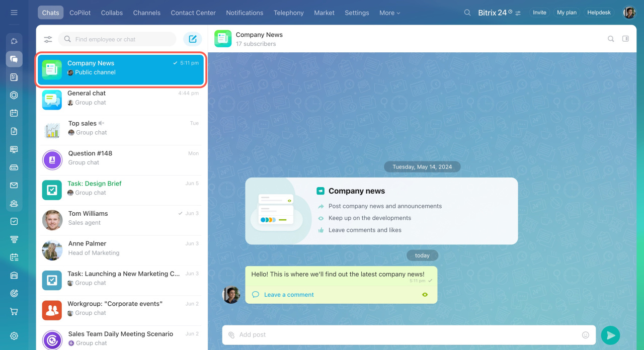The height and width of the screenshot is (350, 644).
Task: Toggle the eye views icon on post
Action: pyautogui.click(x=425, y=295)
